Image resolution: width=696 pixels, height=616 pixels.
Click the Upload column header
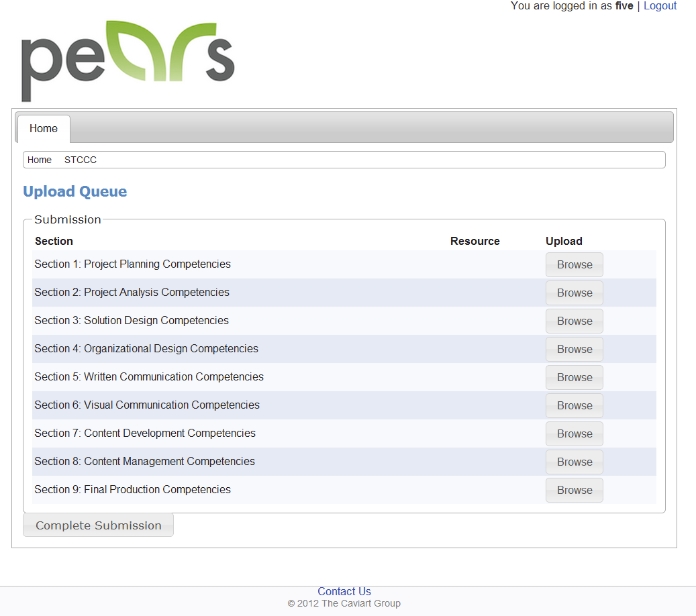coord(564,241)
